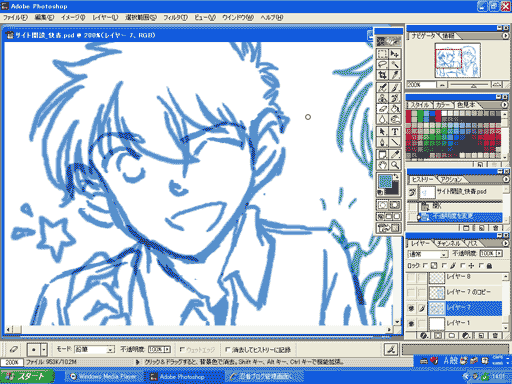Screen dimensions: 512x384
Task: Open brush preset picker arrow
Action: click(44, 350)
